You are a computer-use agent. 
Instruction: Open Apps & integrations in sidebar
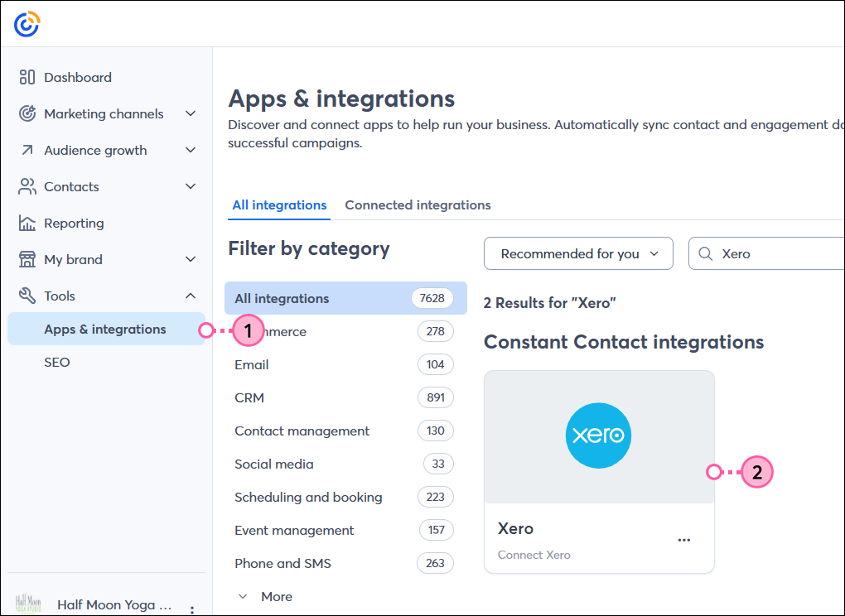coord(106,329)
